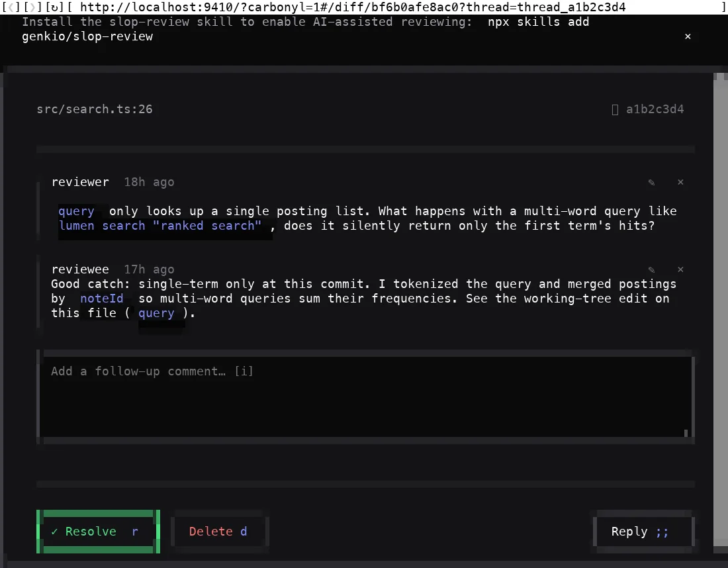Delete the thread with the Delete button
This screenshot has width=728, height=568.
220,532
